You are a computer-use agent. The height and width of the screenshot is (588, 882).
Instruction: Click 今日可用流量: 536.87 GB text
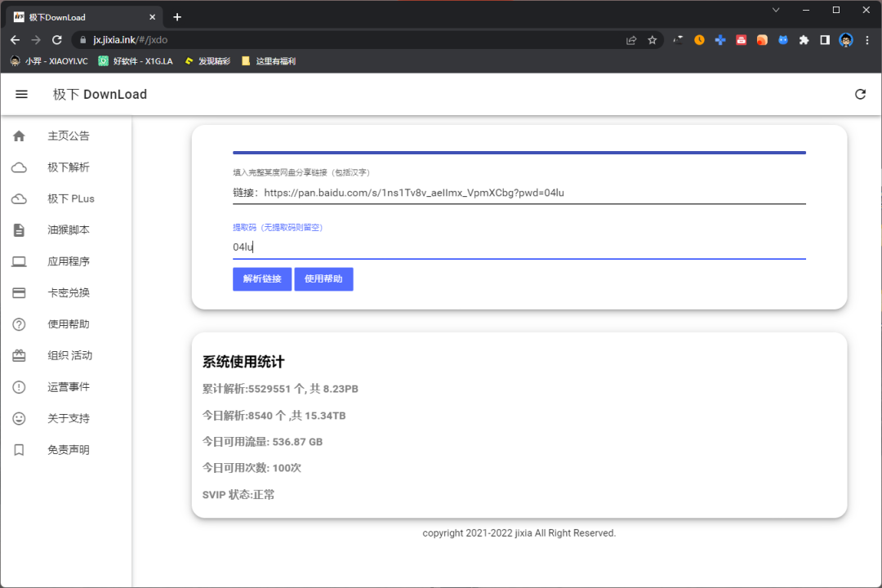(262, 442)
